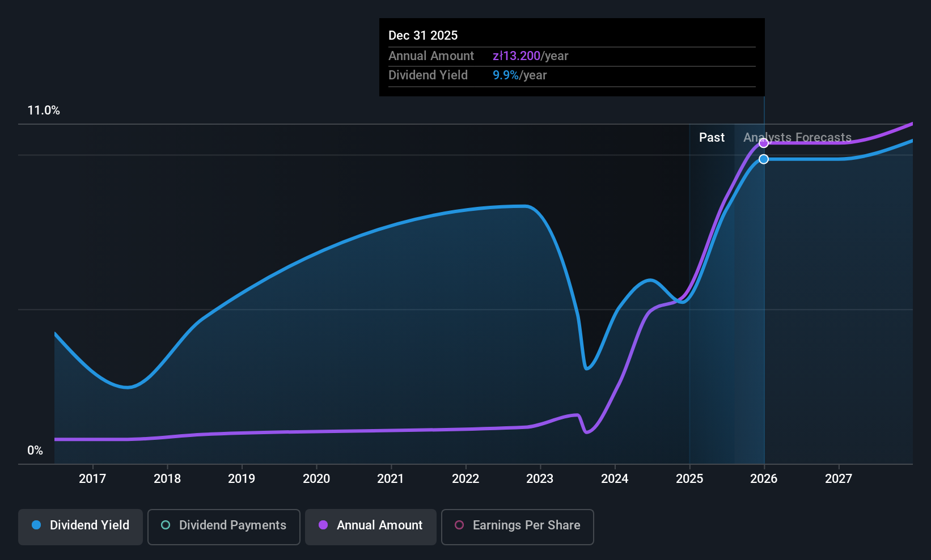
Task: Click the 2022 axis label
Action: point(465,479)
